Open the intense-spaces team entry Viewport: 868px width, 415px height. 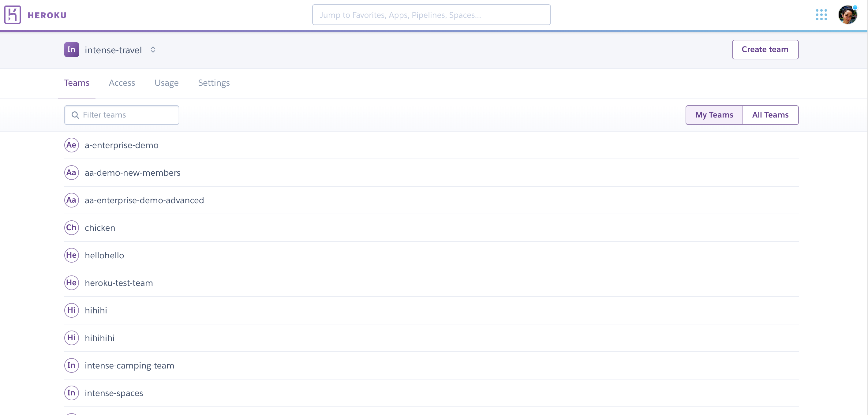tap(114, 393)
